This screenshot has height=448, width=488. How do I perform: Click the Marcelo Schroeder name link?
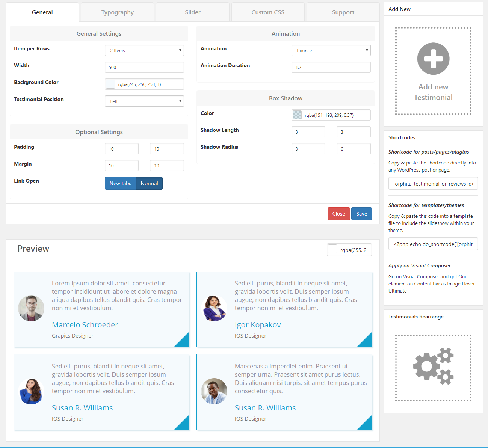85,325
